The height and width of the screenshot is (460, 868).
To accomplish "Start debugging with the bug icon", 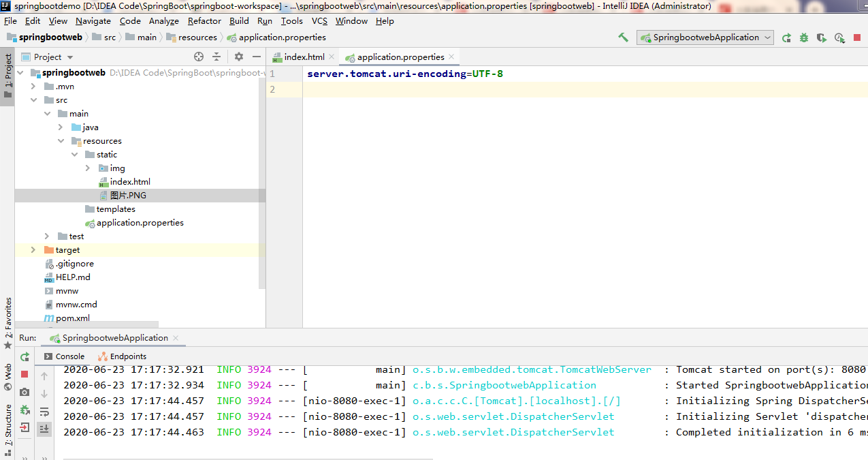I will tap(804, 37).
